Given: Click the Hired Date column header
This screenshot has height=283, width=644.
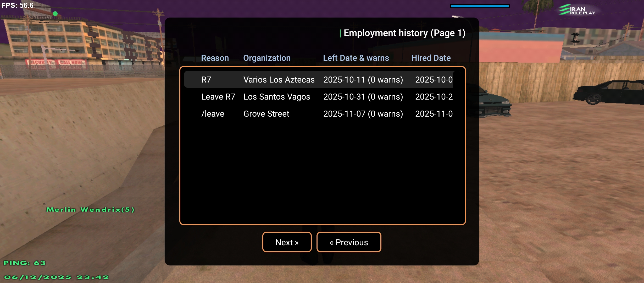Looking at the screenshot, I should [x=431, y=58].
